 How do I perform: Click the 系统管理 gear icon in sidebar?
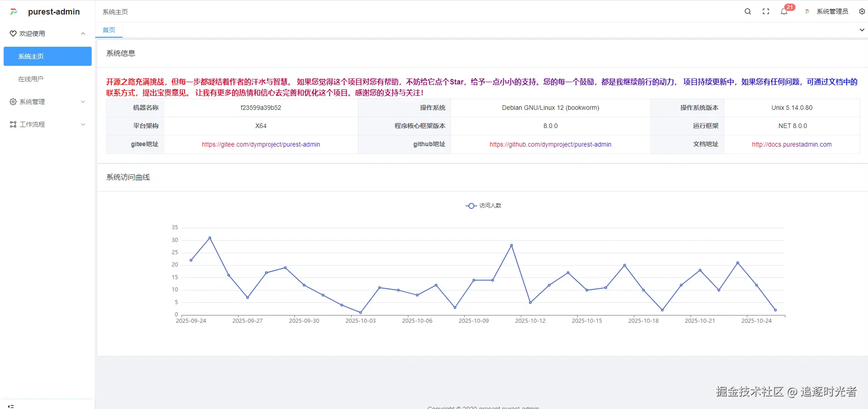coord(13,102)
